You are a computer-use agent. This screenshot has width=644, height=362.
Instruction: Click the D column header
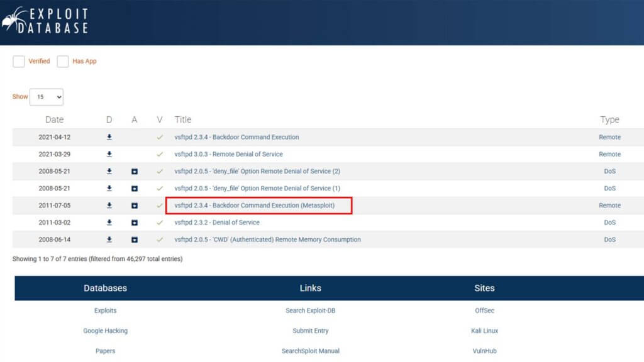coord(109,119)
